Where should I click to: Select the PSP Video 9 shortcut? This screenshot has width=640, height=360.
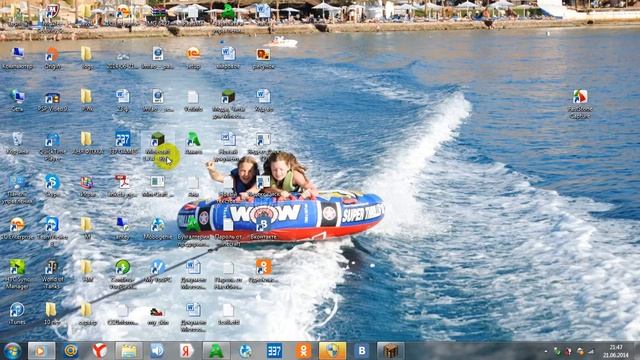coord(52,101)
